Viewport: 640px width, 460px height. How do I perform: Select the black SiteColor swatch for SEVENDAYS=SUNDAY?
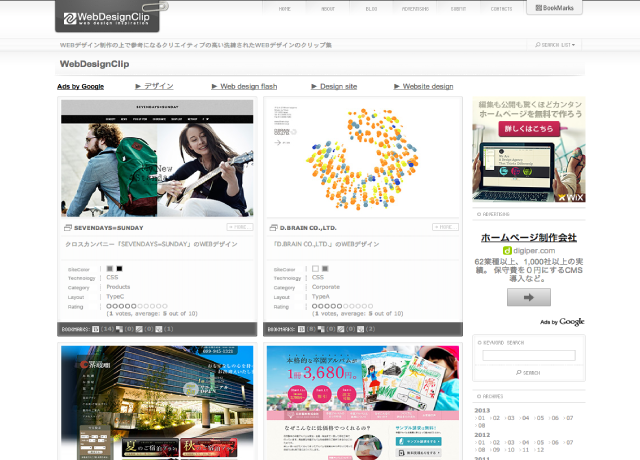(x=119, y=269)
